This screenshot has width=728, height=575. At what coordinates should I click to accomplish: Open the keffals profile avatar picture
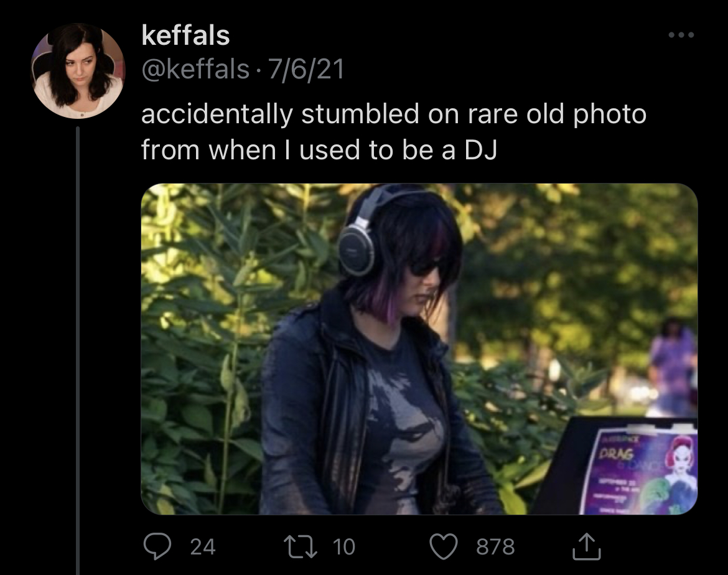pyautogui.click(x=78, y=70)
